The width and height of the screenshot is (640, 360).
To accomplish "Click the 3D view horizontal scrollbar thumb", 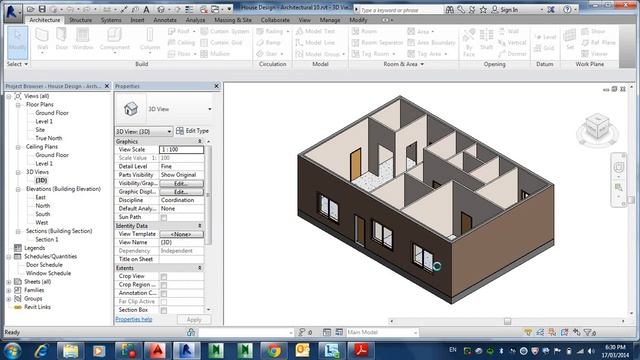I will [507, 321].
